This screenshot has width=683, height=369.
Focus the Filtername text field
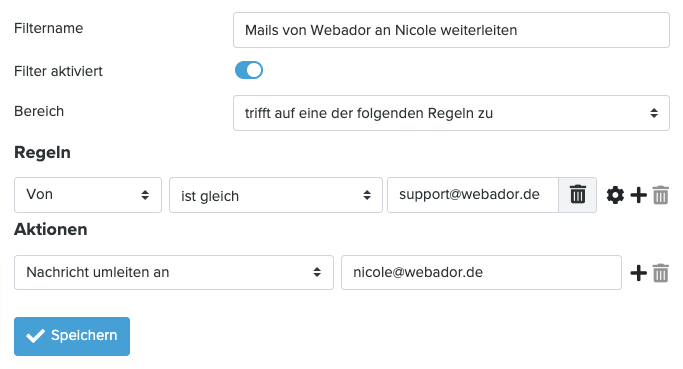pyautogui.click(x=451, y=30)
